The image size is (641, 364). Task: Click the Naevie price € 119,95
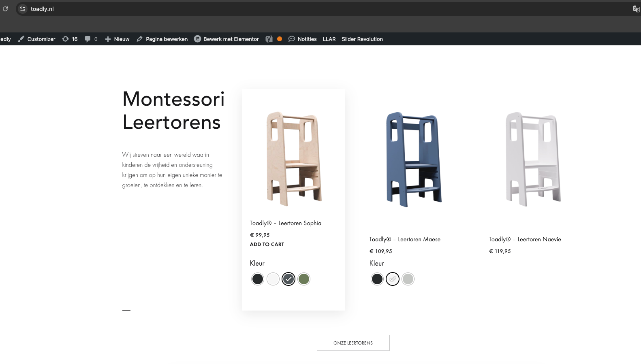(x=500, y=251)
